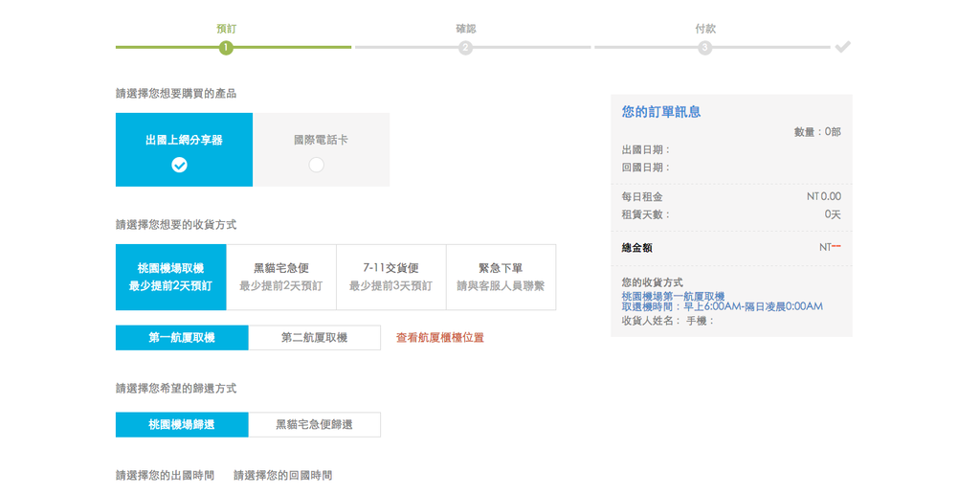
Task: Click 付款 step label
Action: [705, 29]
